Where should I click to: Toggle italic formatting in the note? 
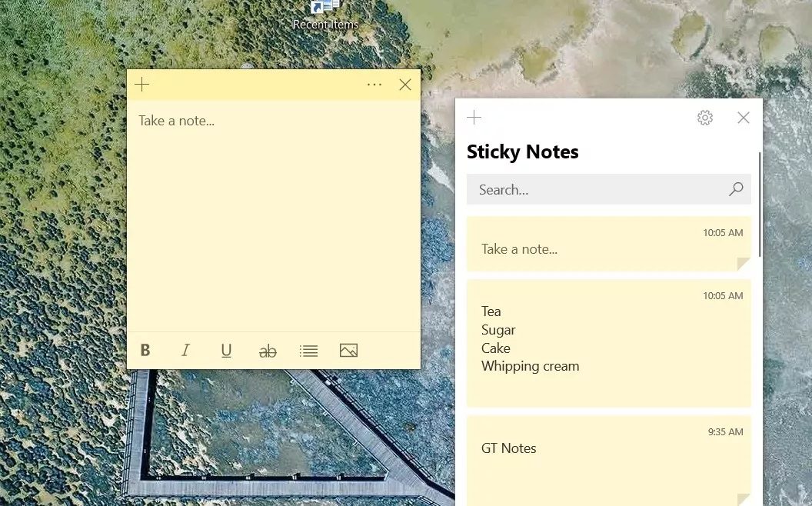(x=185, y=351)
